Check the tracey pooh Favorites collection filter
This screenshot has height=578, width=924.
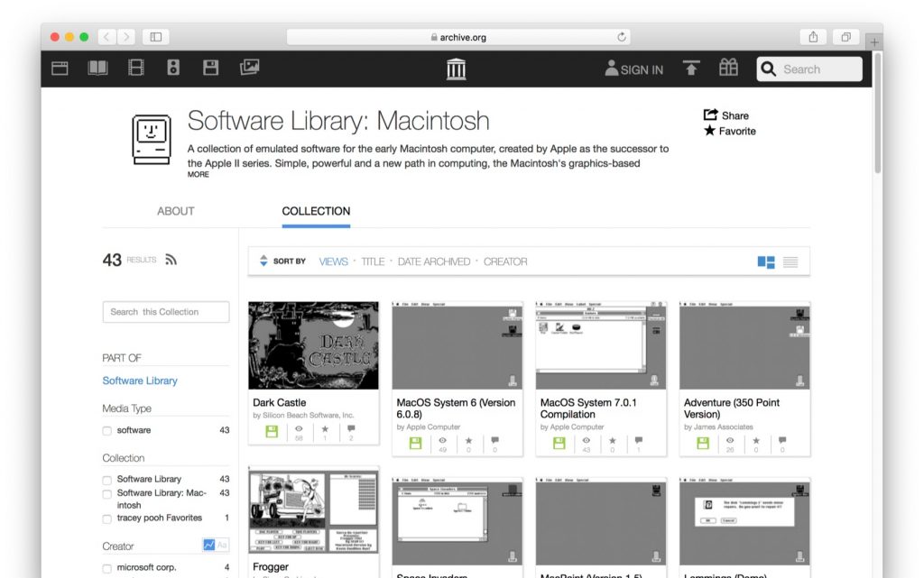pyautogui.click(x=106, y=516)
